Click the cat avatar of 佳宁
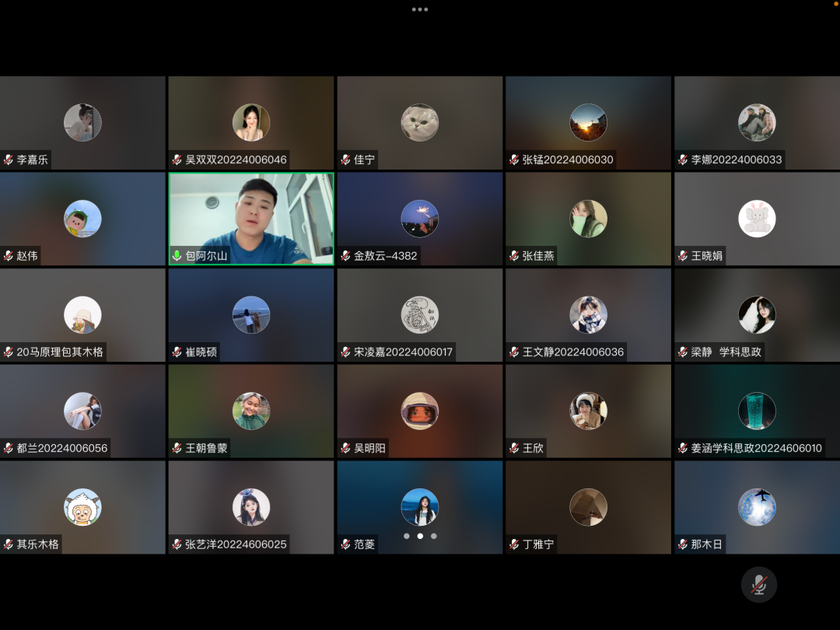This screenshot has width=840, height=630. [x=420, y=122]
